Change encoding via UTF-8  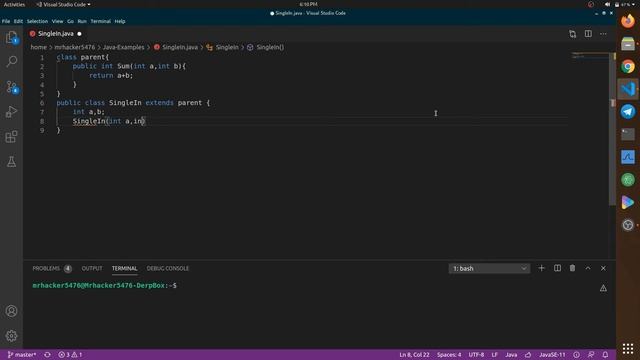coord(476,355)
